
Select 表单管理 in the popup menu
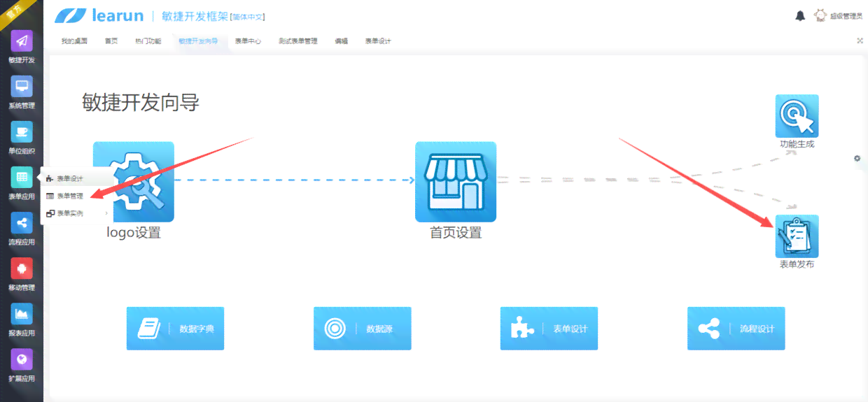(77, 196)
